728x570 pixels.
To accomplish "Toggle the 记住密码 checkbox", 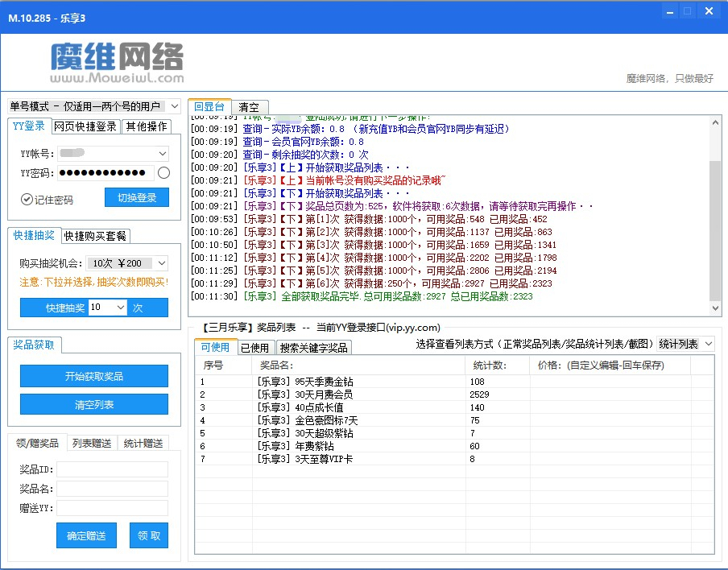I will click(27, 200).
